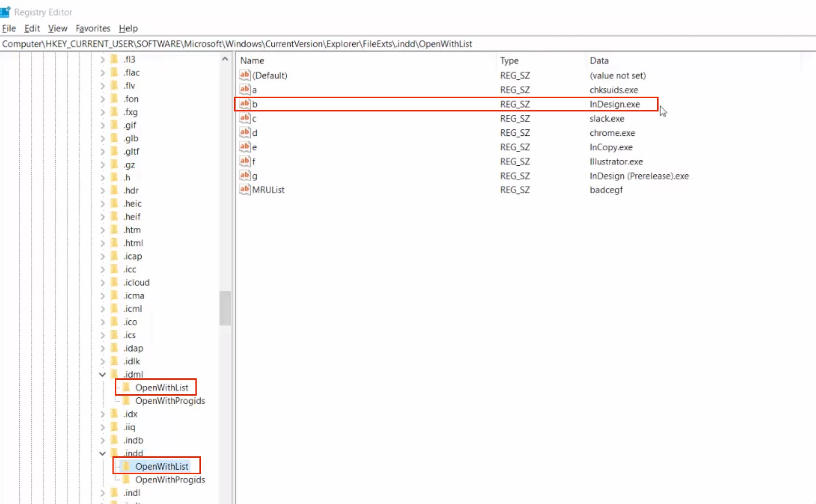The image size is (816, 504).
Task: Click the tree pane scrollbar thumb
Action: [x=225, y=308]
